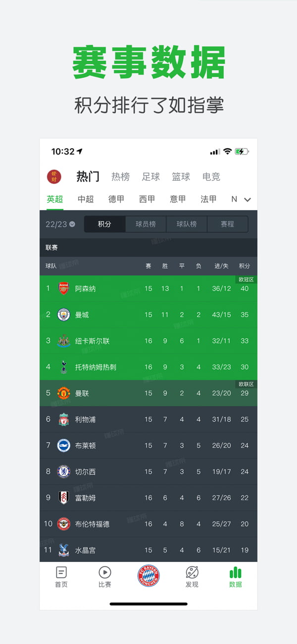Expand the league list chevron arrow
This screenshot has width=297, height=644.
[247, 200]
